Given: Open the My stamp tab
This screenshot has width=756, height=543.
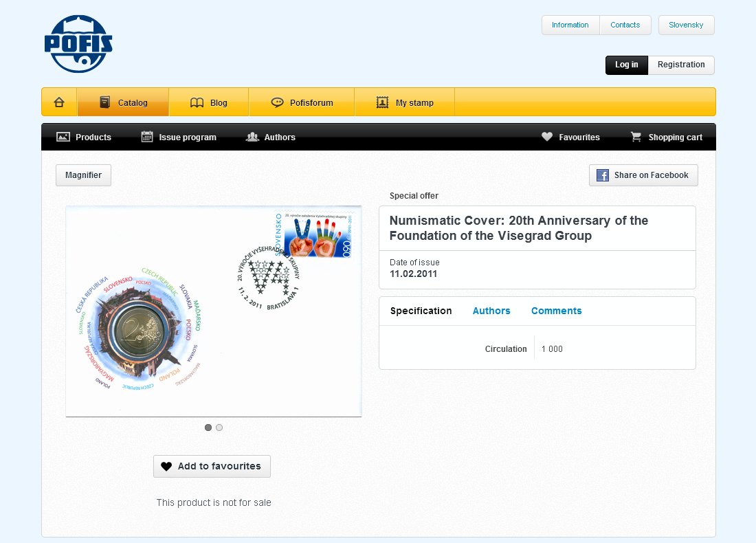Looking at the screenshot, I should (405, 102).
